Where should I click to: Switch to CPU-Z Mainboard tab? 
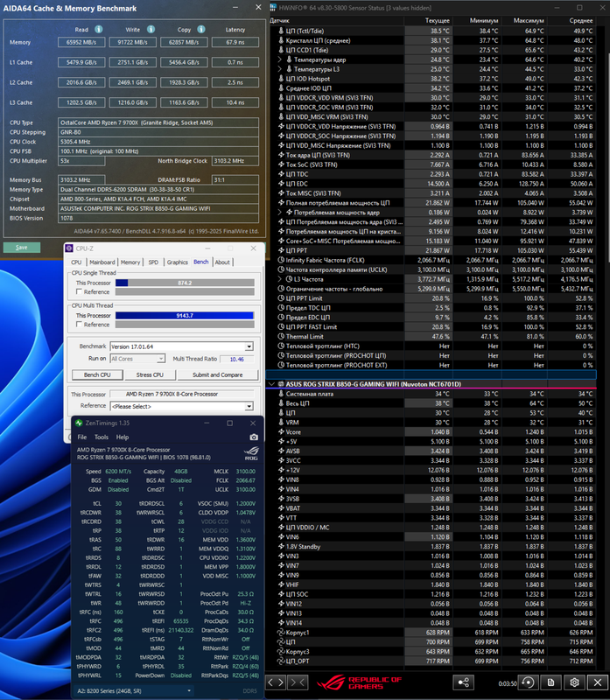(x=102, y=262)
